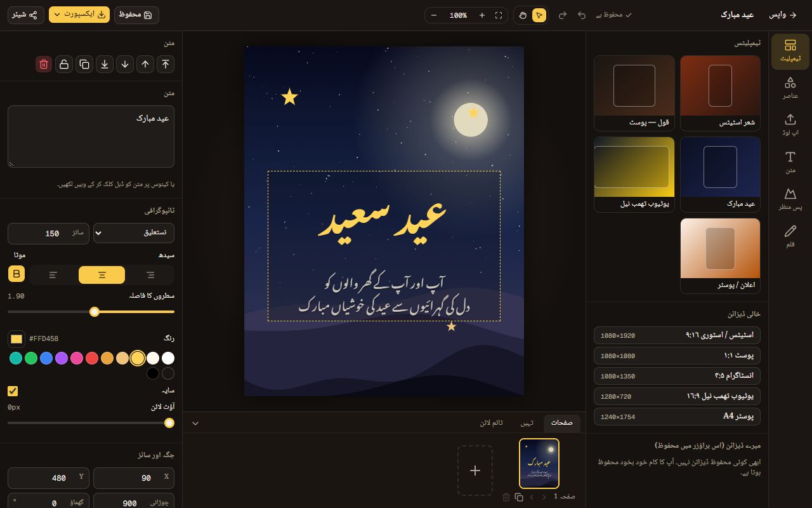Open the متن text sidebar tool
The image size is (812, 508).
(x=790, y=163)
